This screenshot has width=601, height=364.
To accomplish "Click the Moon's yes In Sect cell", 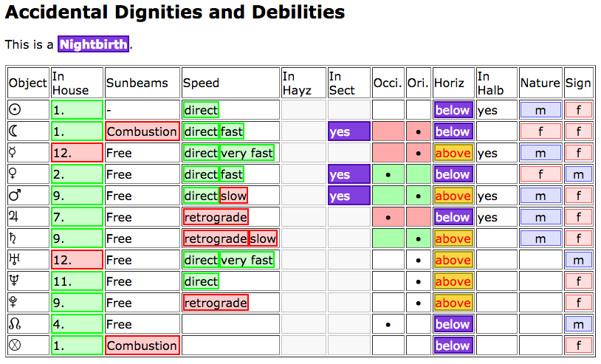I will click(348, 131).
